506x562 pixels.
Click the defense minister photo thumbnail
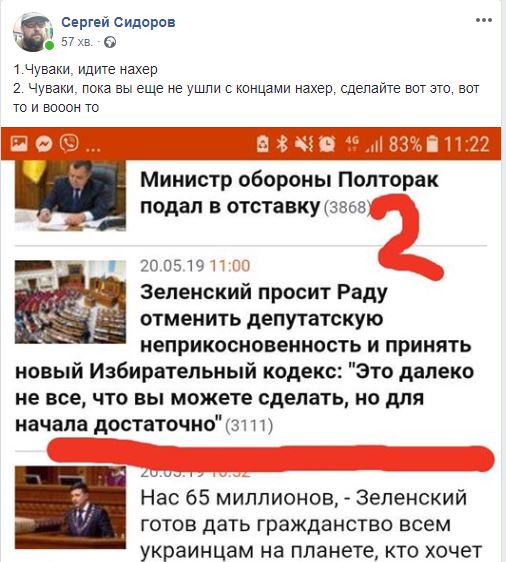(x=70, y=196)
